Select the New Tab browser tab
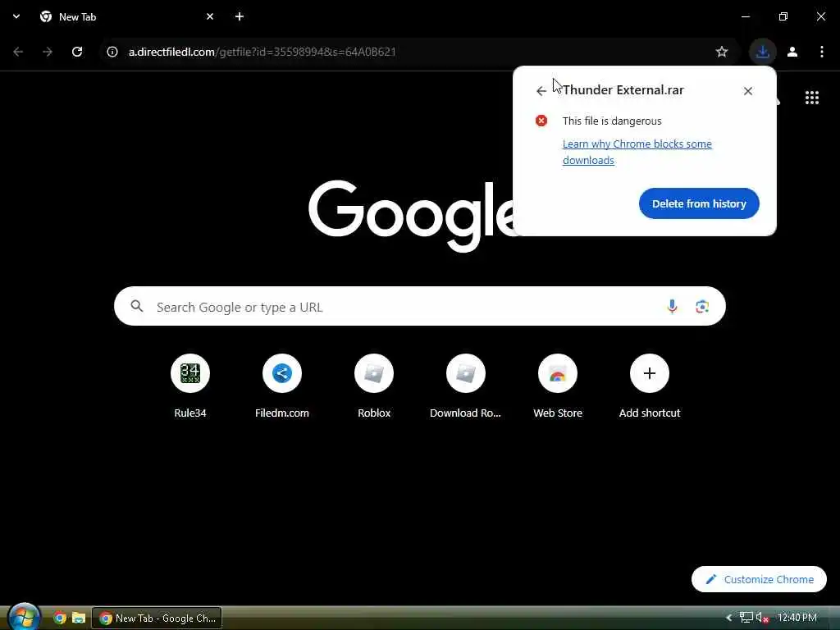This screenshot has height=630, width=840. (127, 16)
